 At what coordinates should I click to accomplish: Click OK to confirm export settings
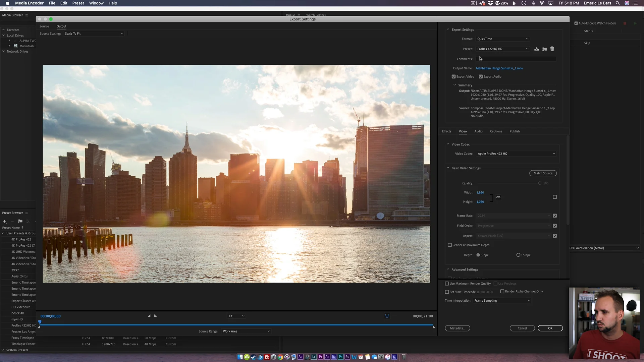tap(550, 328)
